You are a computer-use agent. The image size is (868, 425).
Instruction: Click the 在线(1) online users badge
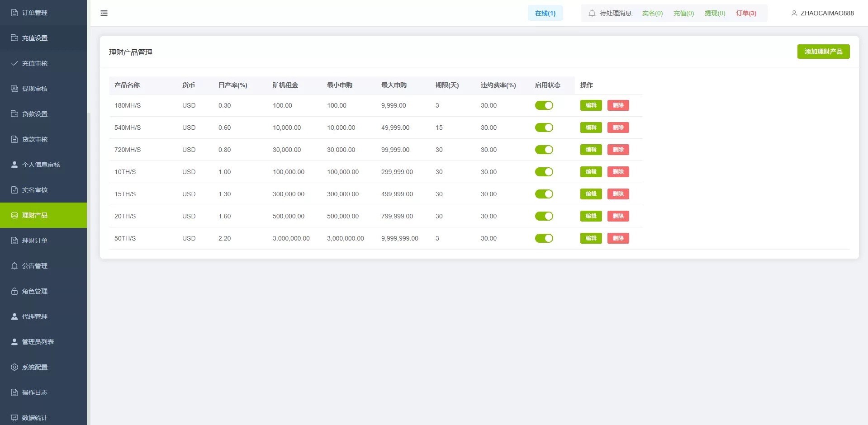click(x=545, y=13)
